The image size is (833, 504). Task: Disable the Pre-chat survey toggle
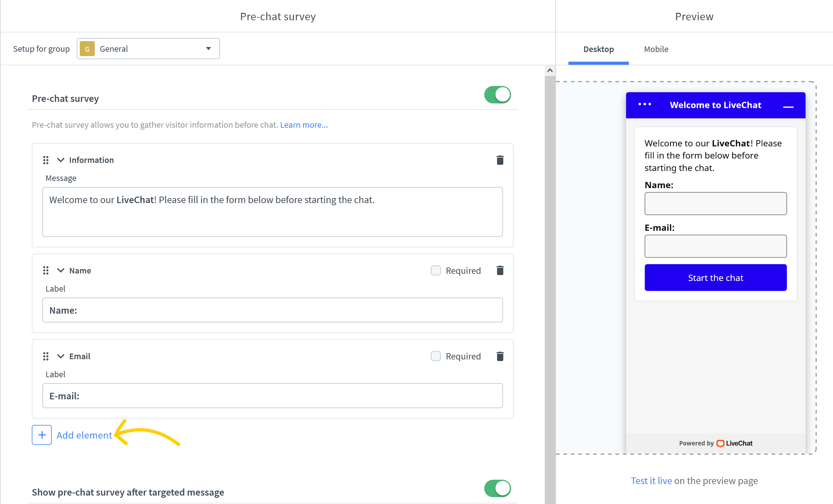click(497, 95)
